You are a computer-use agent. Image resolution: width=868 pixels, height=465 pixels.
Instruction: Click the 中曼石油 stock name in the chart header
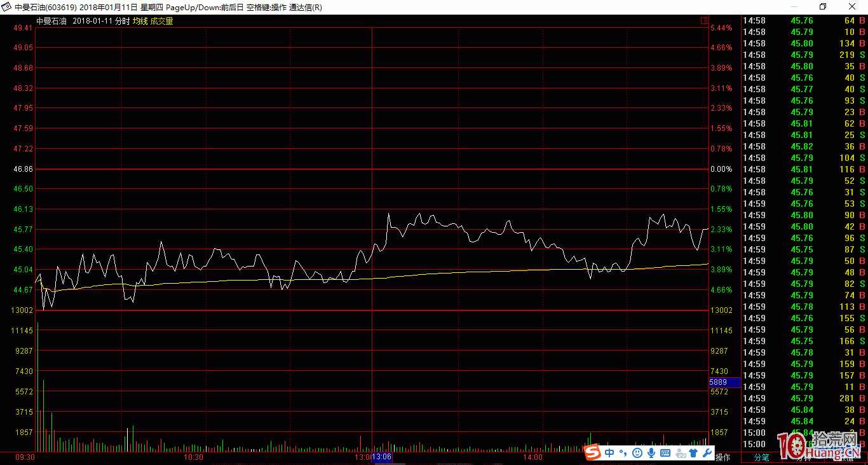51,21
